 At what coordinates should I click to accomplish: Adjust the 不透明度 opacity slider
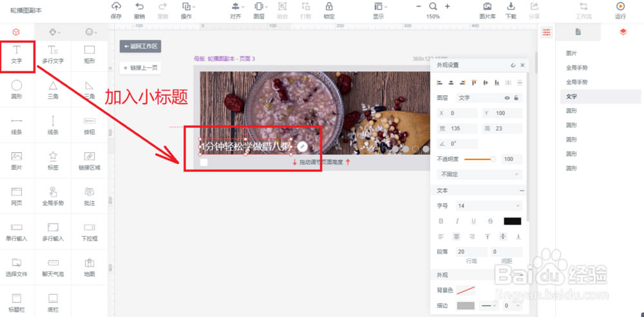coord(480,159)
